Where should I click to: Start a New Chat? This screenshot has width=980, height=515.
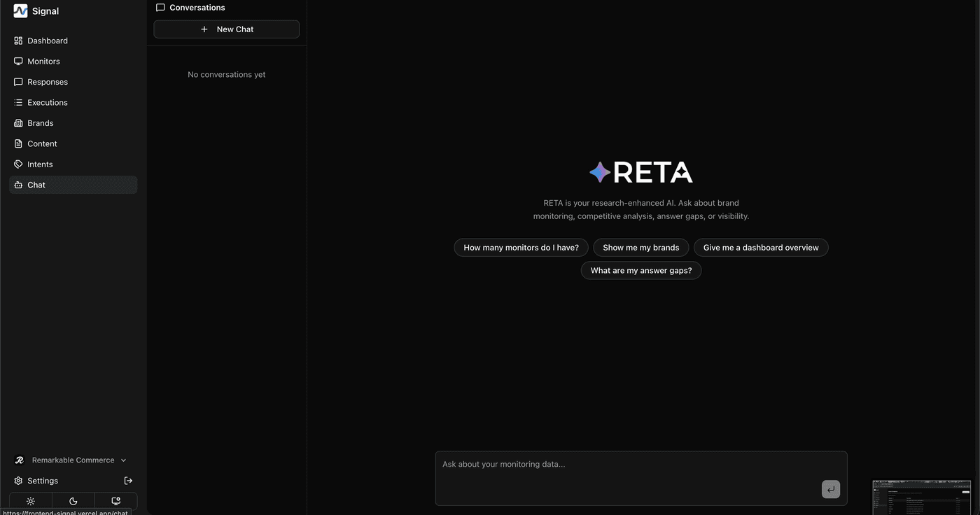(227, 29)
